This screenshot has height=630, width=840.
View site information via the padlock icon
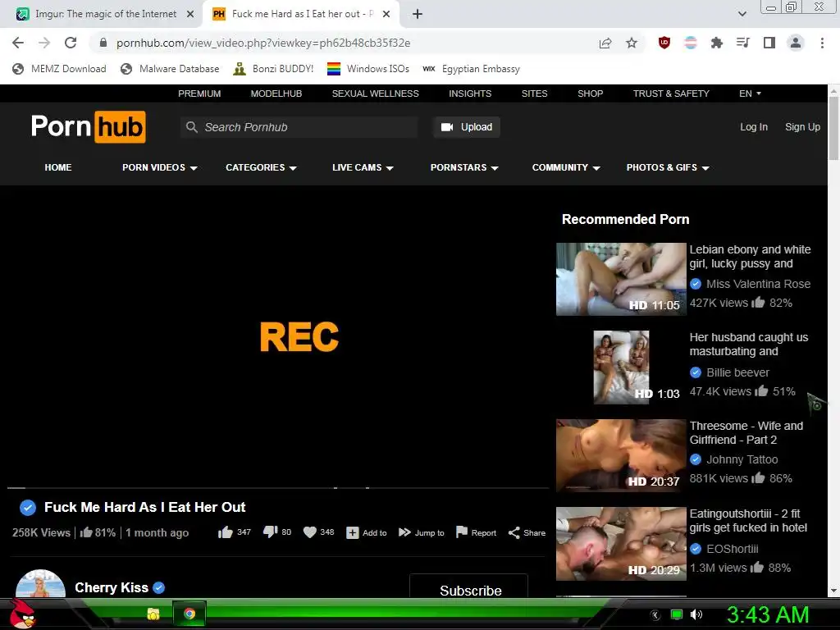click(x=103, y=43)
